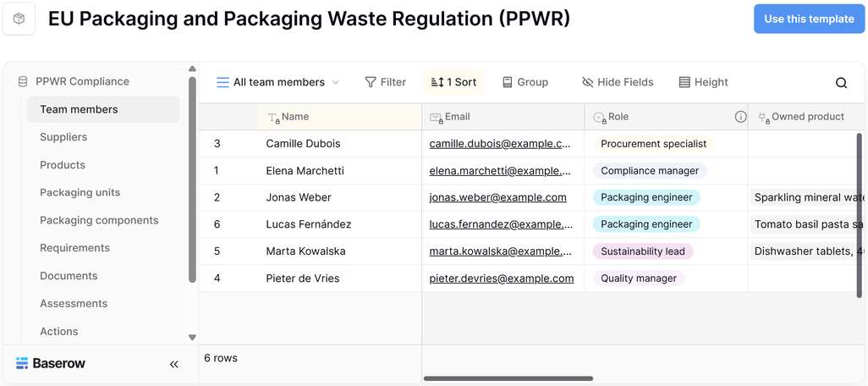Click the Name field type icon
Viewport: 868px width, 386px height.
273,118
